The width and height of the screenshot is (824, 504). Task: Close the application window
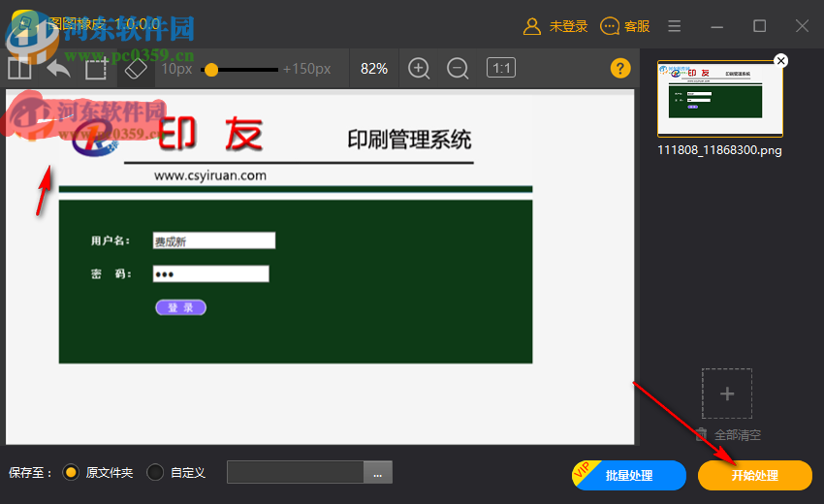pos(802,26)
